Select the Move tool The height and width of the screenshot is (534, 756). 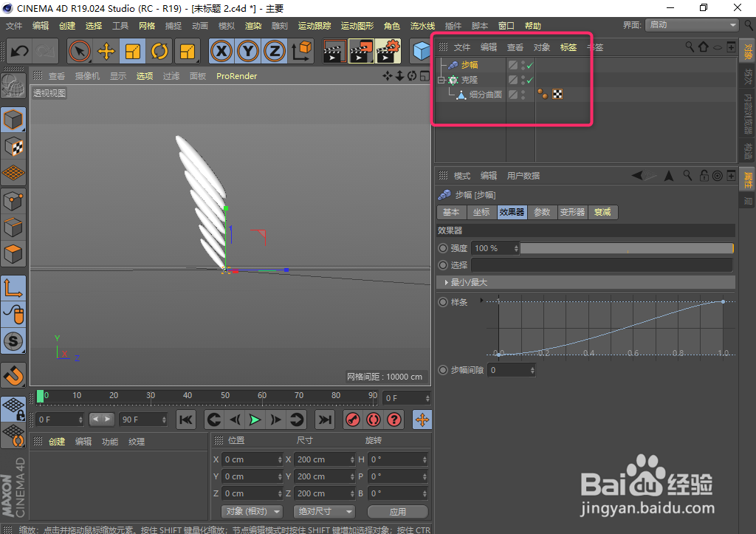tap(106, 51)
